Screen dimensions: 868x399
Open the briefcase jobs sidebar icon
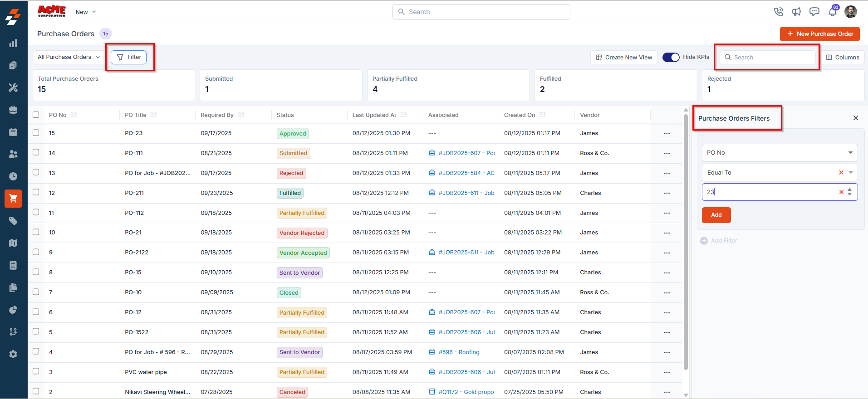13,110
